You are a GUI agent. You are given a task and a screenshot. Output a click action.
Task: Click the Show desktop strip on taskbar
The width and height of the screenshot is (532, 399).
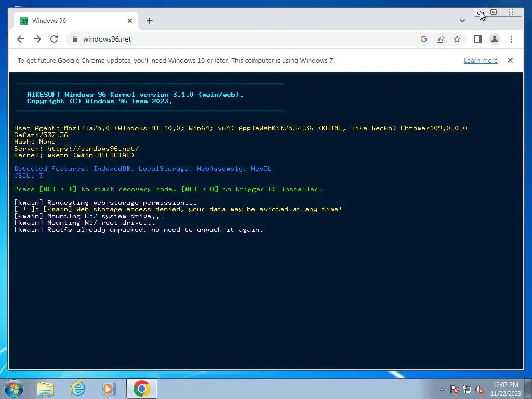528,389
